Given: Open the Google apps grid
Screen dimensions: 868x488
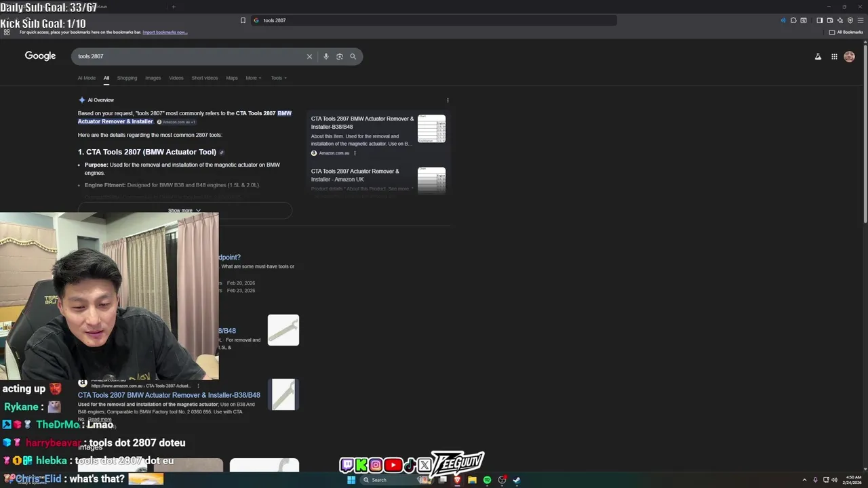Looking at the screenshot, I should (x=834, y=57).
